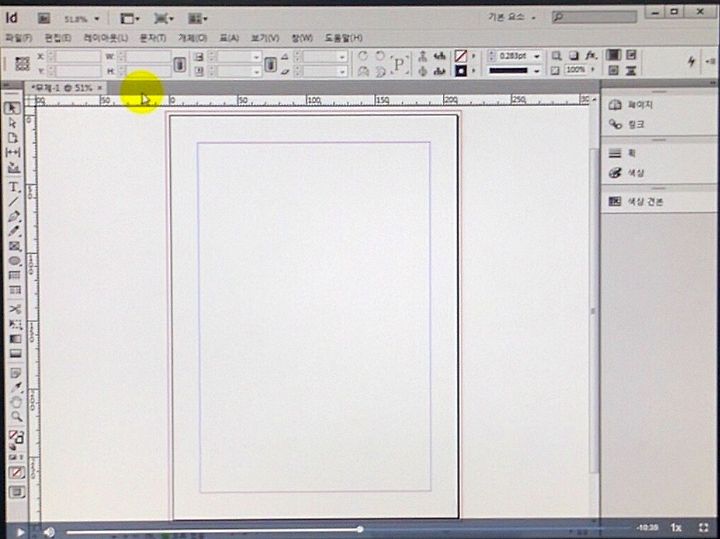Click the stroke color swatch in control panel
The height and width of the screenshot is (539, 720).
click(x=460, y=71)
